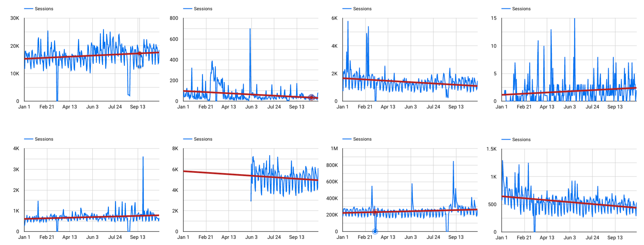This screenshot has height=245, width=644.
Task: Click the light blue highlighted point in 30K chart
Action: tap(139, 67)
